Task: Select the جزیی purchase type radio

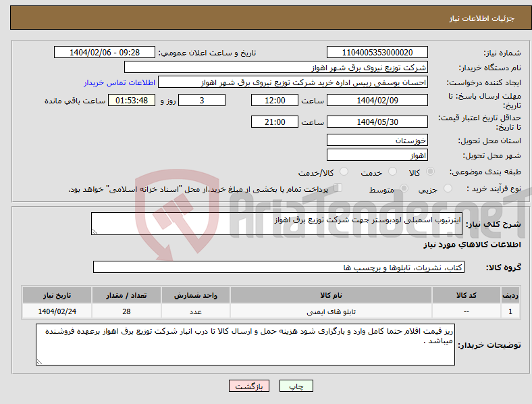Action: coord(448,188)
